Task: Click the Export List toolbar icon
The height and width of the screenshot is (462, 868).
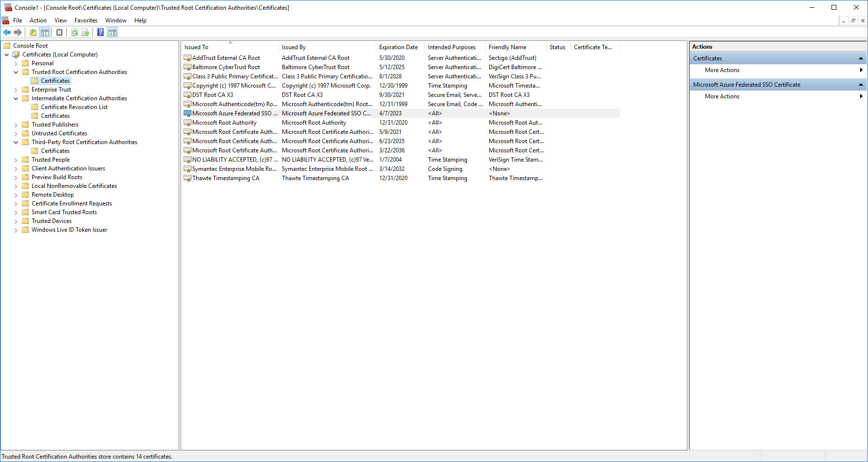Action: pyautogui.click(x=86, y=32)
